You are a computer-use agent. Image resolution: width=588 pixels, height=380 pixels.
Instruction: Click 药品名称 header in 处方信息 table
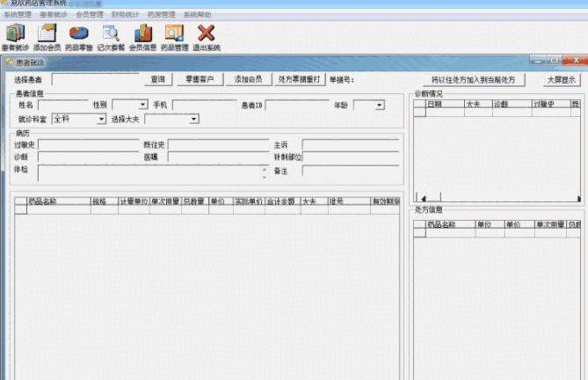coord(450,224)
